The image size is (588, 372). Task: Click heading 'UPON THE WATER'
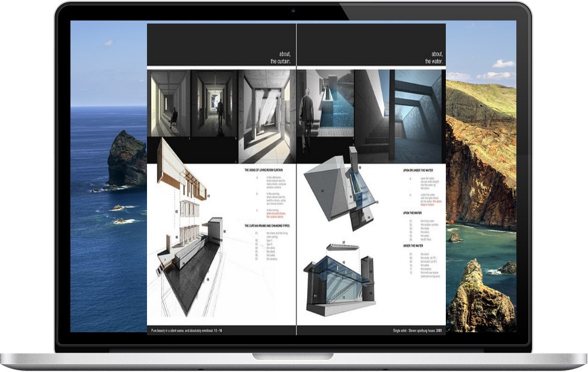(x=413, y=213)
